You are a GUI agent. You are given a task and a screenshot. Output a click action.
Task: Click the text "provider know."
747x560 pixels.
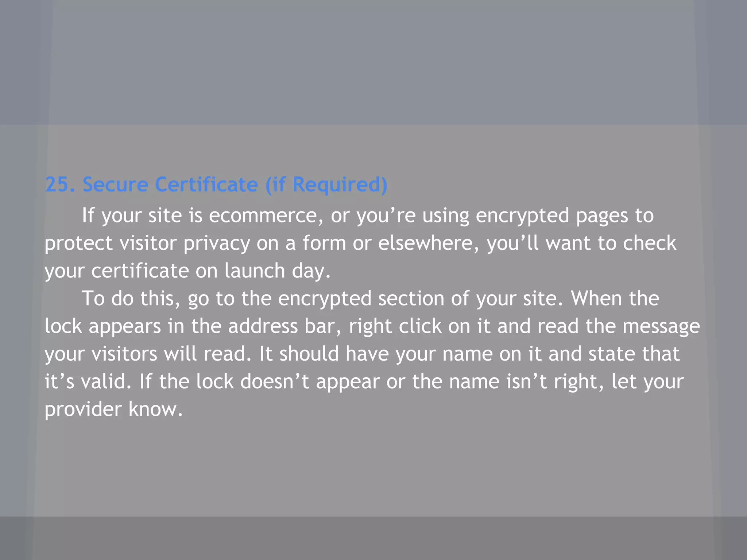[x=113, y=409]
